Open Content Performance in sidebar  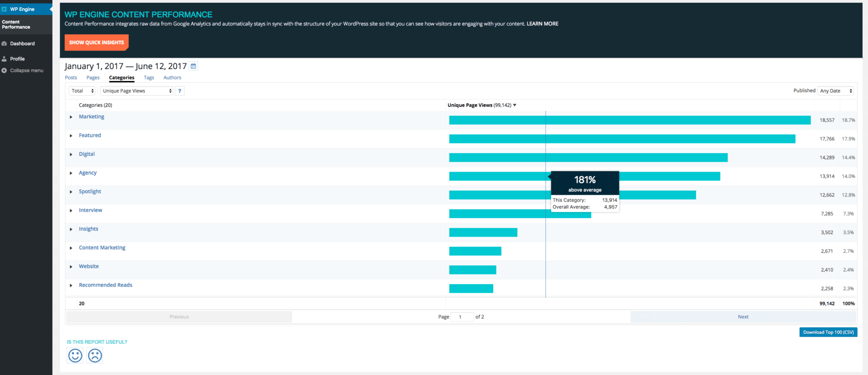(26, 24)
